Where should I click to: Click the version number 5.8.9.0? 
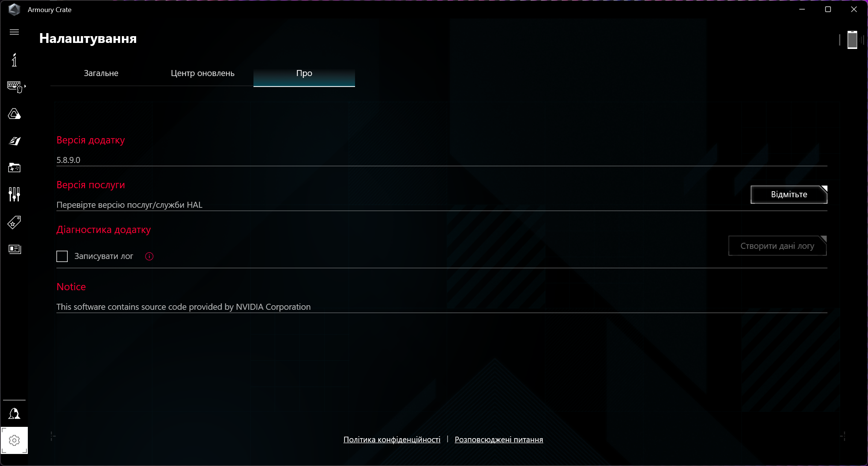pos(68,160)
